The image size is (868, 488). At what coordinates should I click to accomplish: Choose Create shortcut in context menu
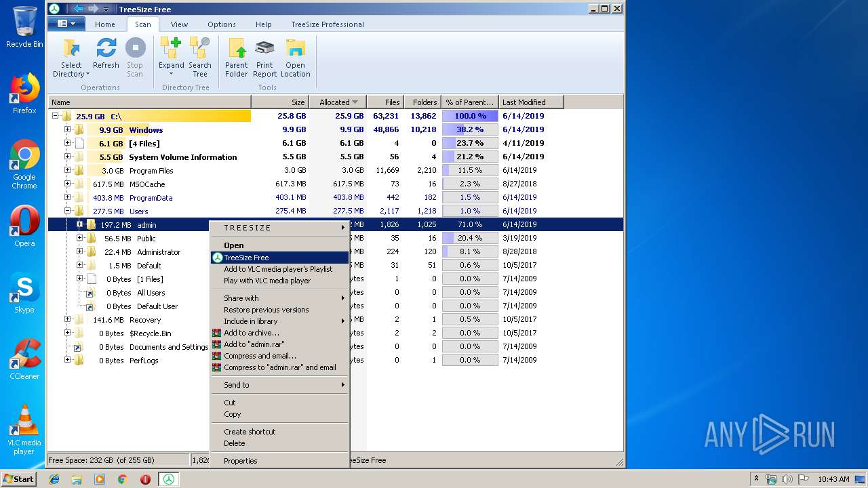click(x=279, y=432)
